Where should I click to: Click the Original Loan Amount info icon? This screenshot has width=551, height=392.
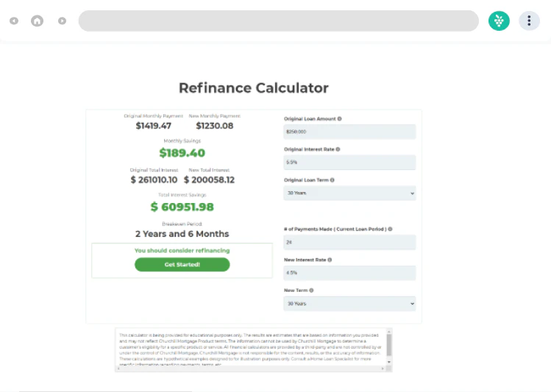pos(339,118)
